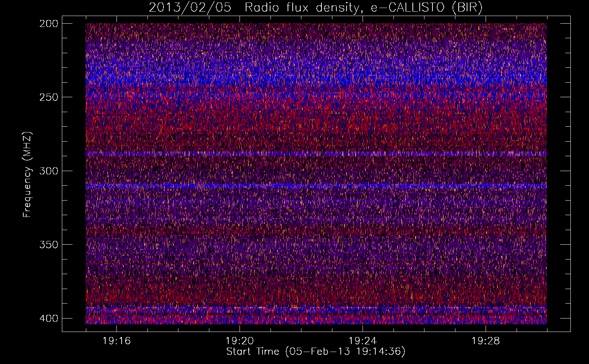Click the 19:28 time tick label
The width and height of the screenshot is (589, 364).
pos(486,341)
